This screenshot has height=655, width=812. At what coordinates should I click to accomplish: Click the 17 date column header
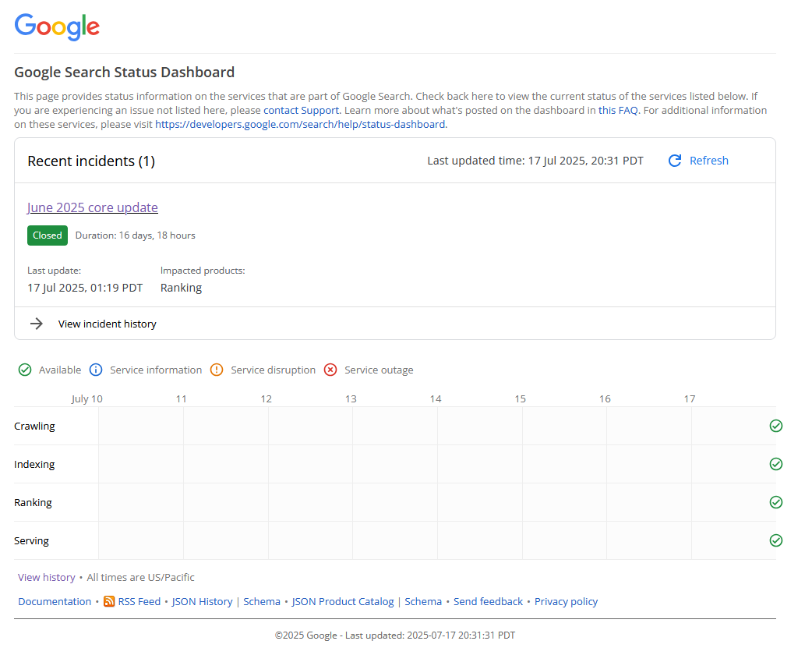pos(690,399)
